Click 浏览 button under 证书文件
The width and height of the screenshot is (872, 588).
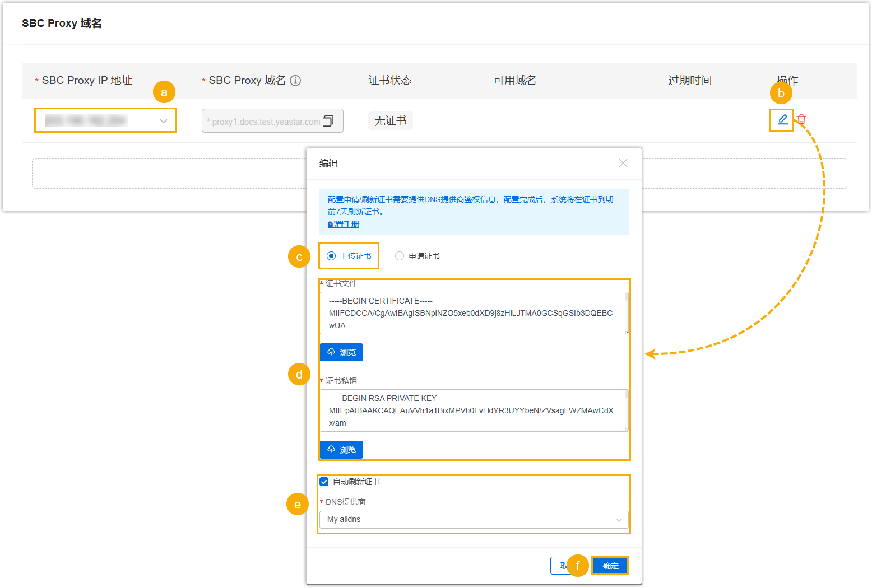coord(341,352)
